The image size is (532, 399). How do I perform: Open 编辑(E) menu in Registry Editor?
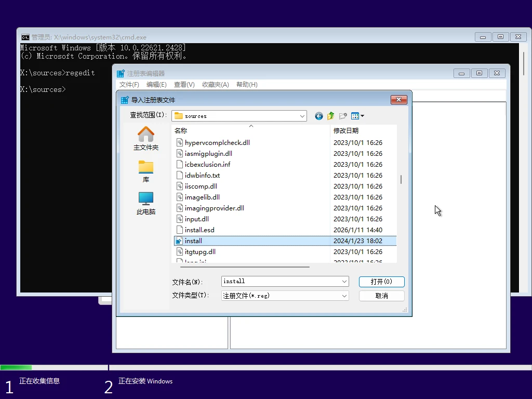[156, 85]
